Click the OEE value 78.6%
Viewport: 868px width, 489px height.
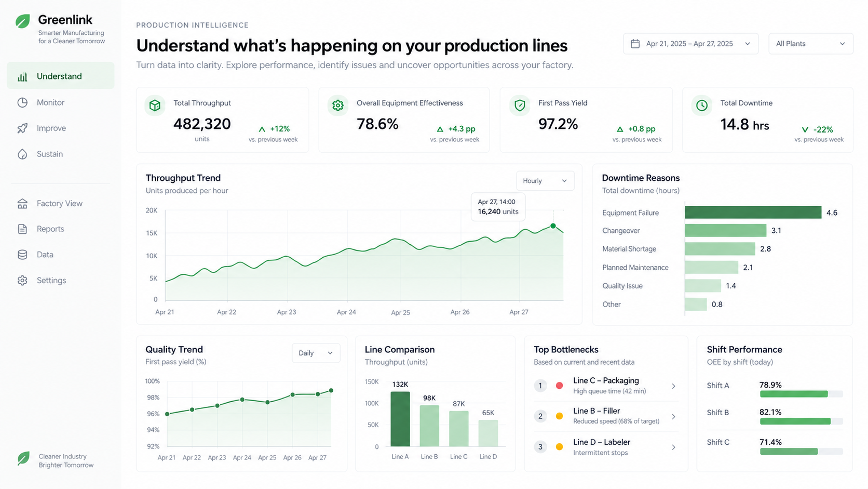[377, 124]
